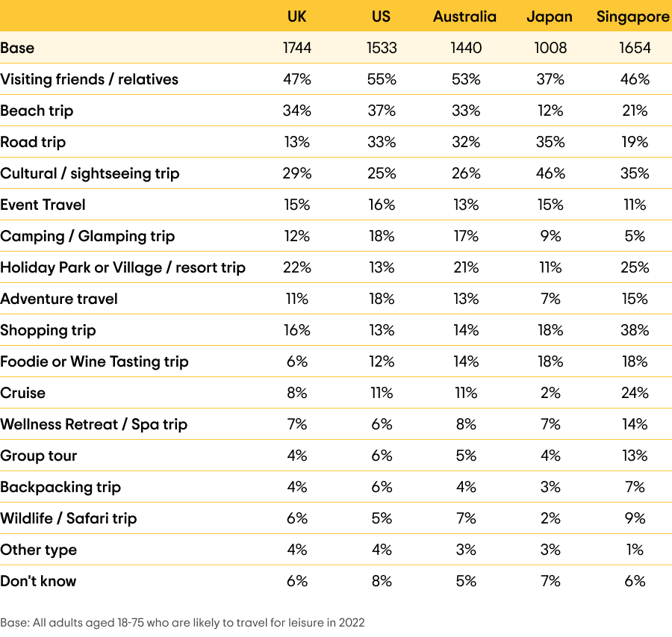
Task: Click the word 'Base:' starting the footnote
Action: pos(13,622)
